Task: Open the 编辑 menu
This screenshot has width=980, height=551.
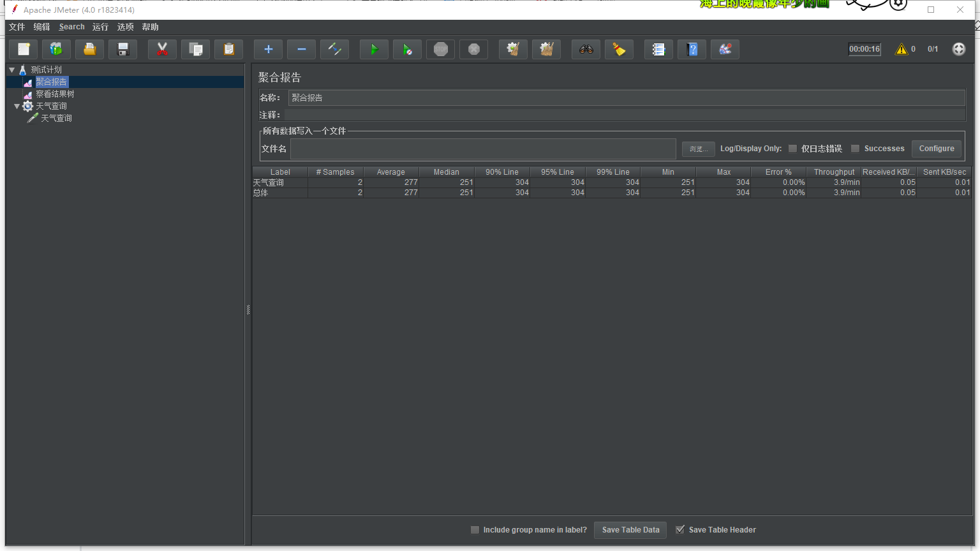Action: (x=41, y=27)
